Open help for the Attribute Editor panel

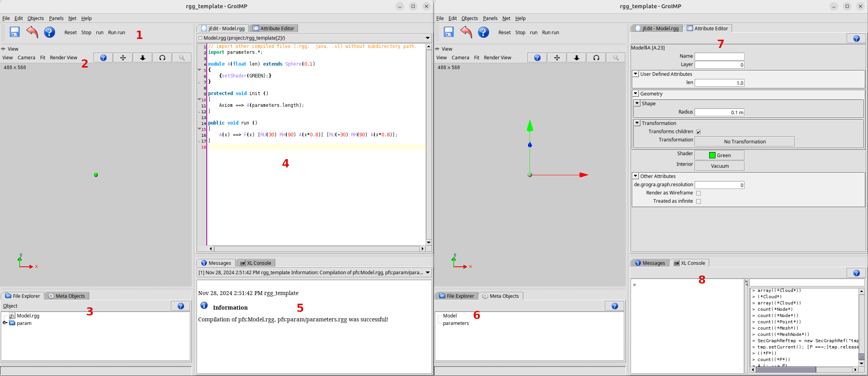coord(856,39)
